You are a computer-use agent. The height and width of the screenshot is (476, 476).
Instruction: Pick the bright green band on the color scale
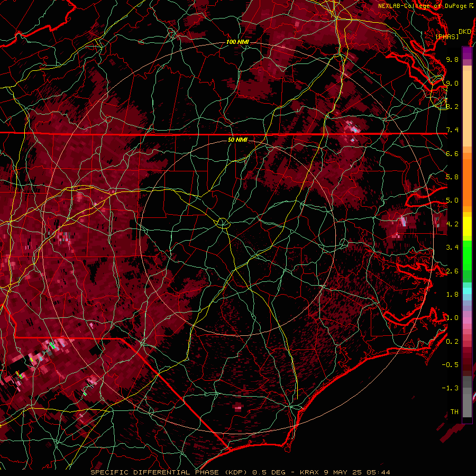(x=467, y=255)
